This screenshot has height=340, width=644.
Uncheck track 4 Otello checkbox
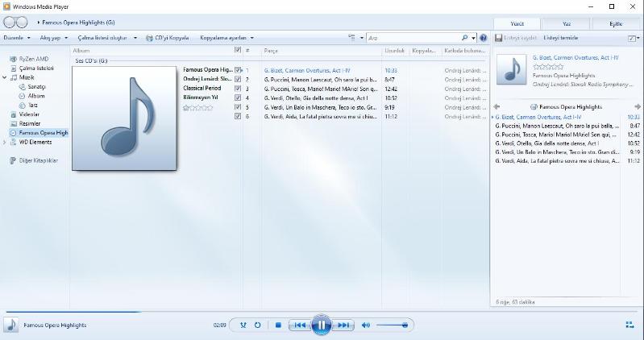(238, 97)
